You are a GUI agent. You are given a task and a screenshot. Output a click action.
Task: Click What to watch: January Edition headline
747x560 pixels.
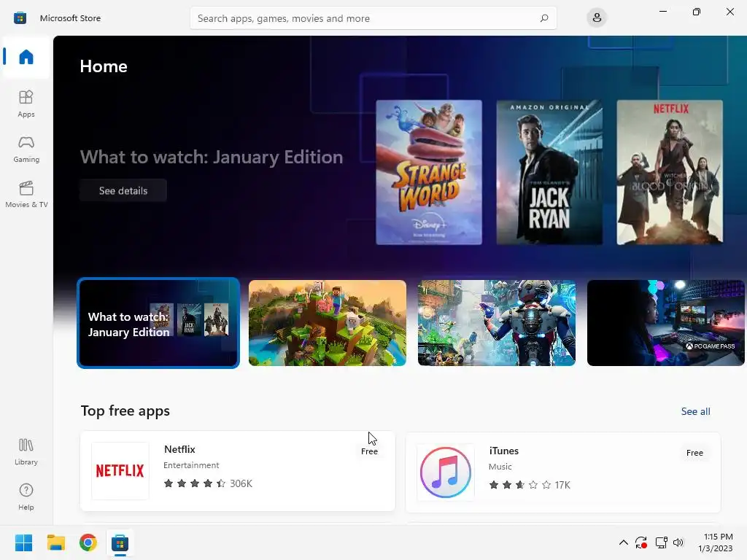[212, 157]
